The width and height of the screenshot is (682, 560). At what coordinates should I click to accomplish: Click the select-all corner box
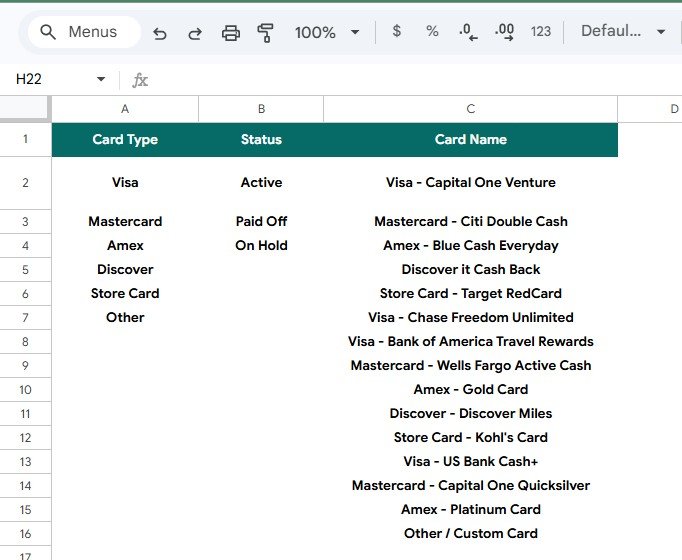click(25, 109)
